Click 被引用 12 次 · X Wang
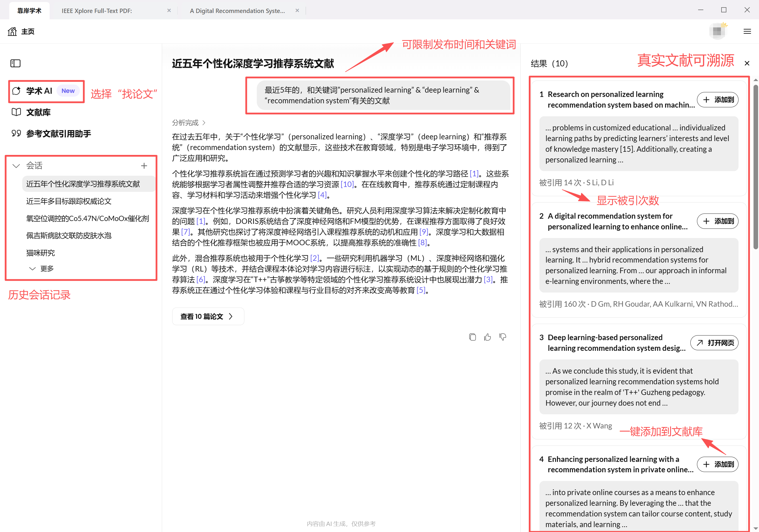 click(576, 426)
